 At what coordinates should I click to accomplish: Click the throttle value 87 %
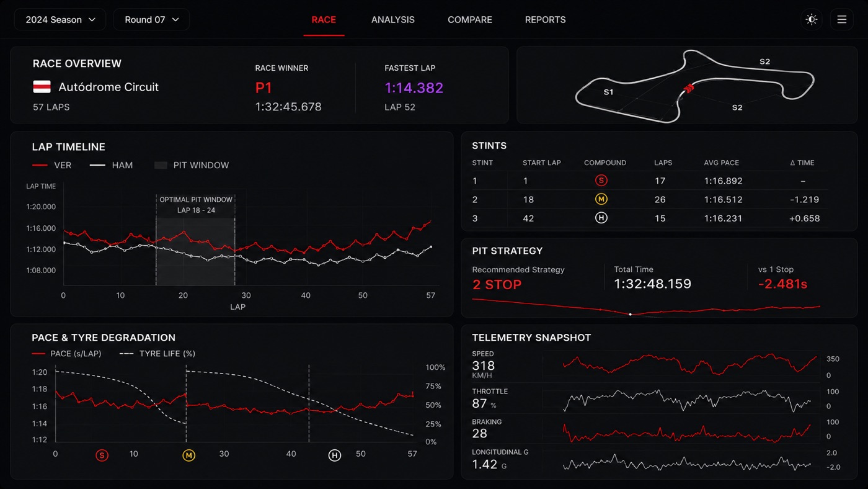pyautogui.click(x=485, y=403)
